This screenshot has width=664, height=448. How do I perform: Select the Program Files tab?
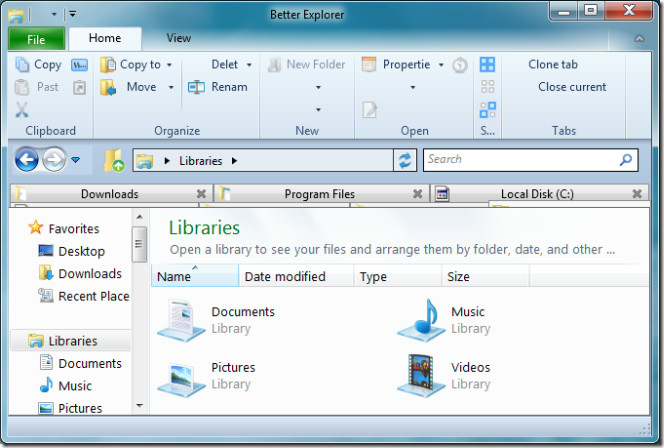click(x=320, y=194)
